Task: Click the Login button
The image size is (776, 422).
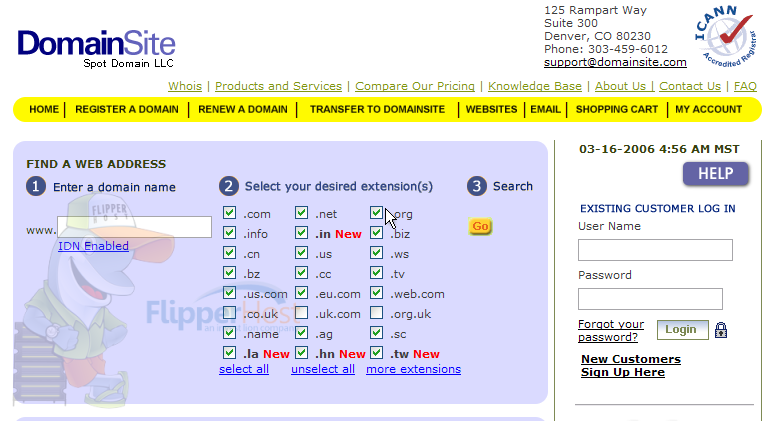Action: (x=682, y=329)
